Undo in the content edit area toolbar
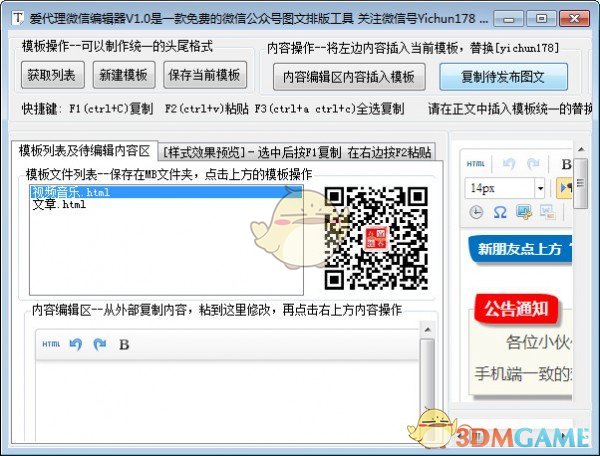Viewport: 600px width, 456px height. [75, 344]
